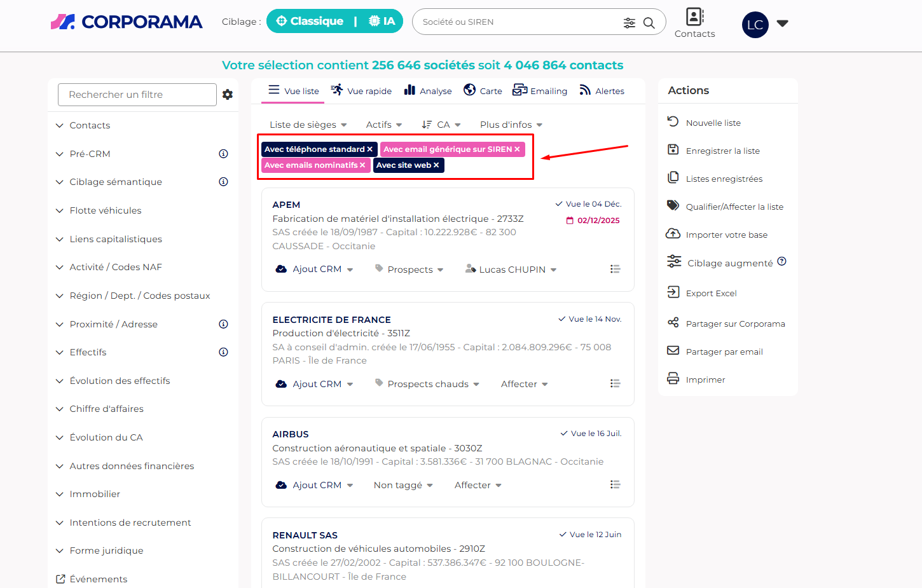Image resolution: width=922 pixels, height=588 pixels.
Task: Click the Pré-CRM info icon
Action: 223,154
